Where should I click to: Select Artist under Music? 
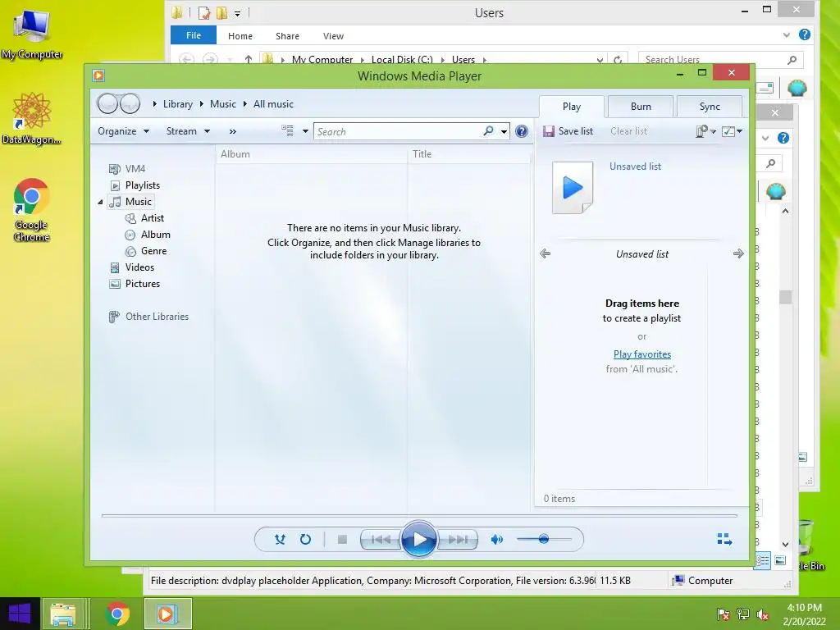144,218
